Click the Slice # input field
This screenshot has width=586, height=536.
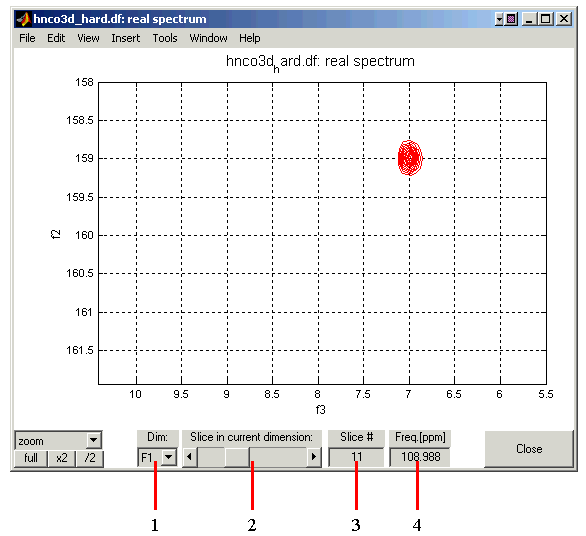tap(356, 457)
